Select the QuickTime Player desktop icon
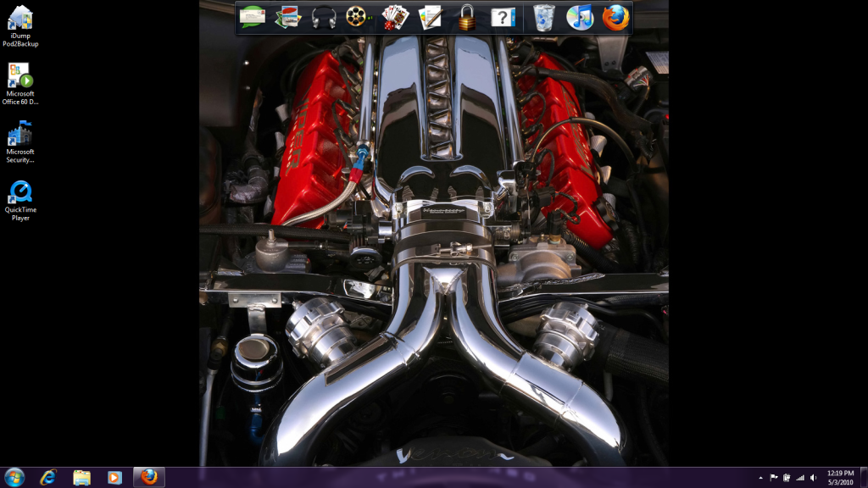Image resolution: width=868 pixels, height=488 pixels. [20, 200]
